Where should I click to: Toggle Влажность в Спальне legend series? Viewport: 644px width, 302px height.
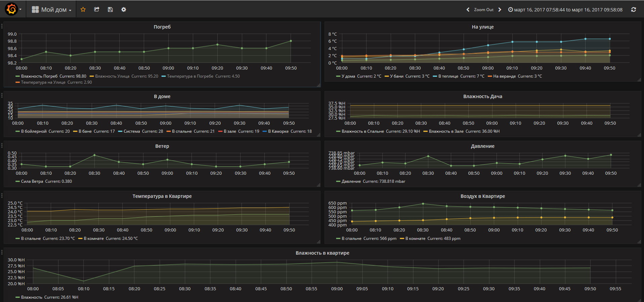click(363, 131)
